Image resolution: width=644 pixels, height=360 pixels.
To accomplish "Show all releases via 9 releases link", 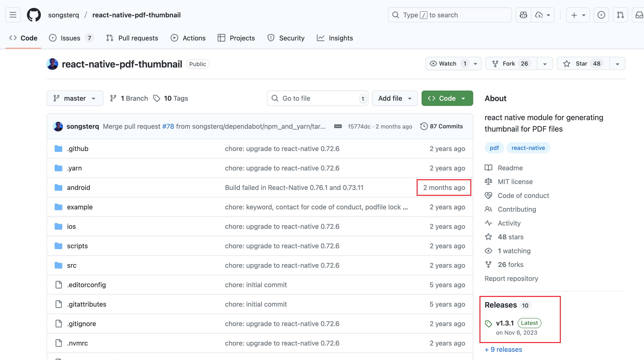I will (x=503, y=350).
